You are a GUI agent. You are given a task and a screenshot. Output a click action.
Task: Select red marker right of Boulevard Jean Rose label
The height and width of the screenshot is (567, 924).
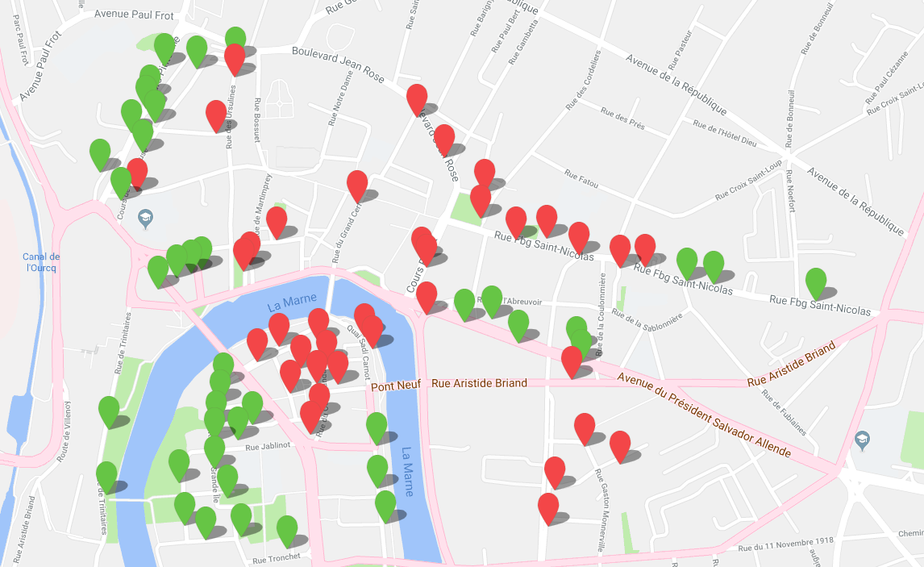coord(417,98)
